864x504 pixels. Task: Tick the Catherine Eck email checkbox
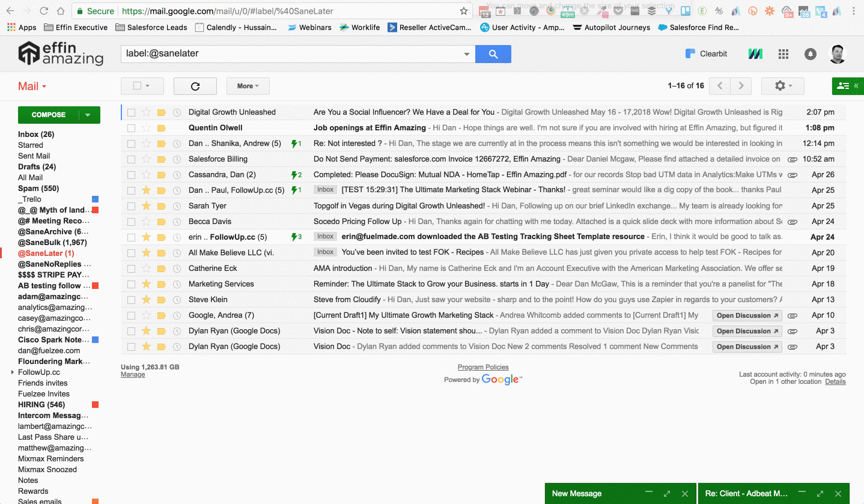tap(131, 269)
